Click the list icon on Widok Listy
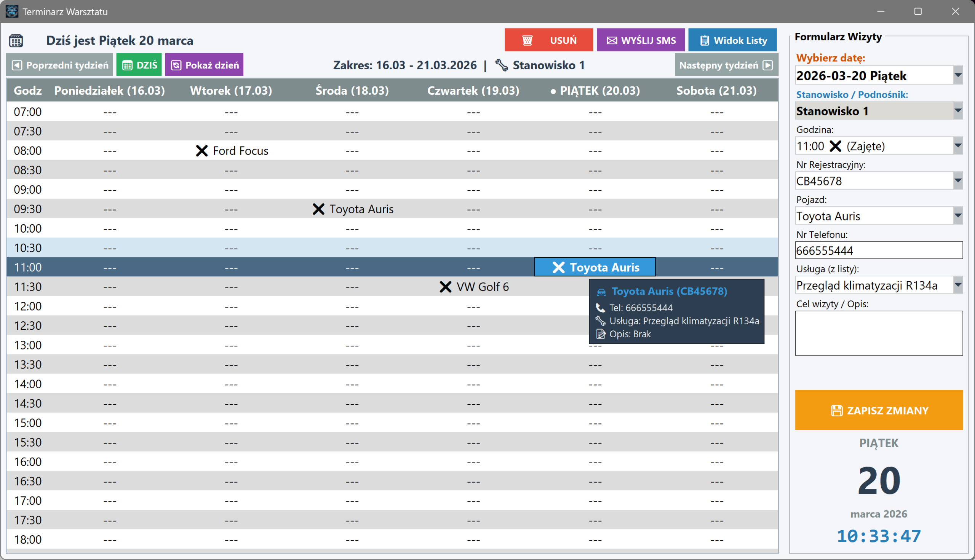 705,40
